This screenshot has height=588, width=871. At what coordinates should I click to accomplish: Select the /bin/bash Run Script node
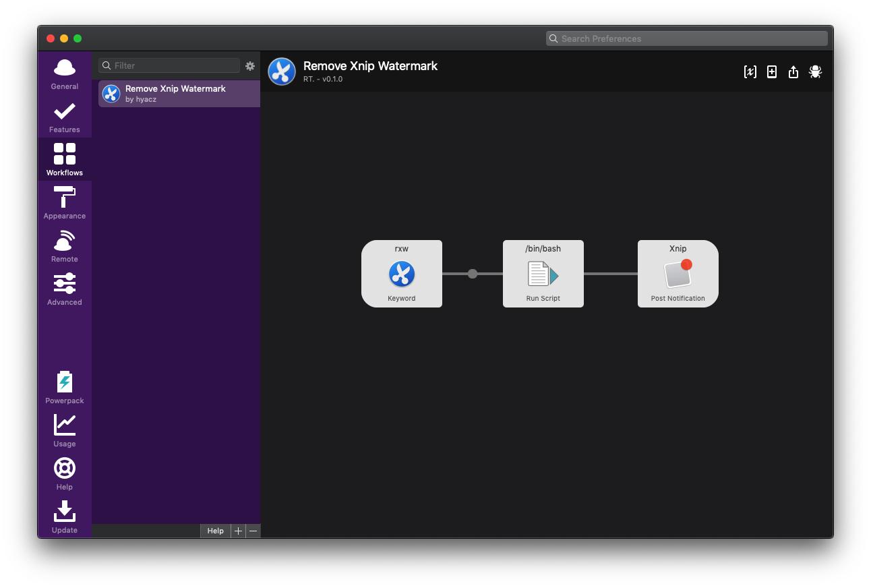coord(543,274)
